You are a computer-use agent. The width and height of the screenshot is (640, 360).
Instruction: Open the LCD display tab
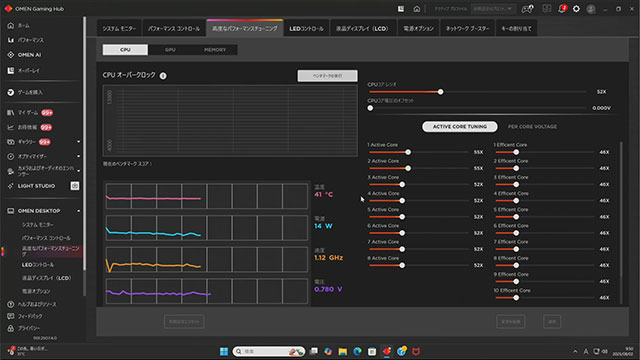(362, 29)
